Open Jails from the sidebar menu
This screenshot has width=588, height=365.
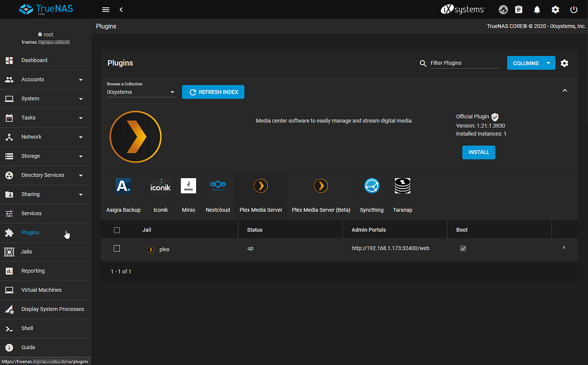[26, 252]
